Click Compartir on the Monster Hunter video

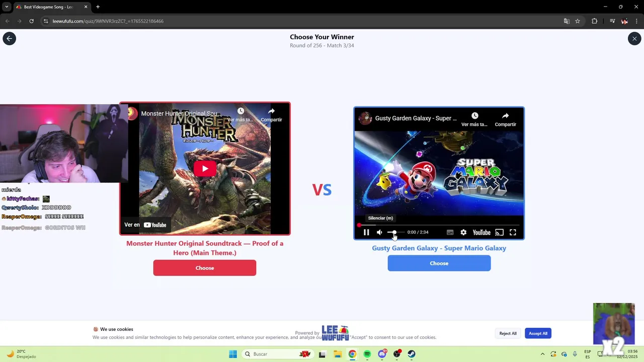tap(271, 115)
